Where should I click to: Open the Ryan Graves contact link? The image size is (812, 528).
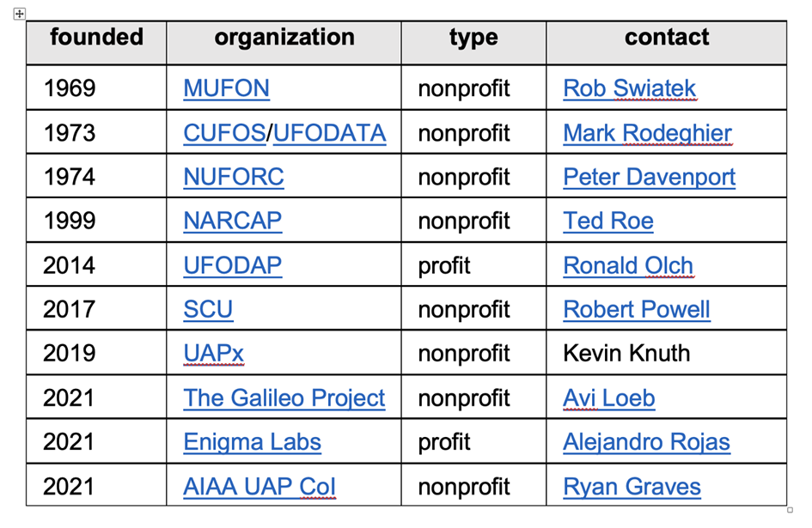click(632, 487)
